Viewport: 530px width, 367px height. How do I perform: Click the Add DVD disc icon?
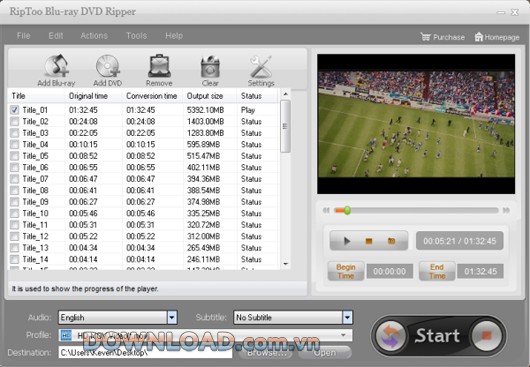tap(108, 66)
